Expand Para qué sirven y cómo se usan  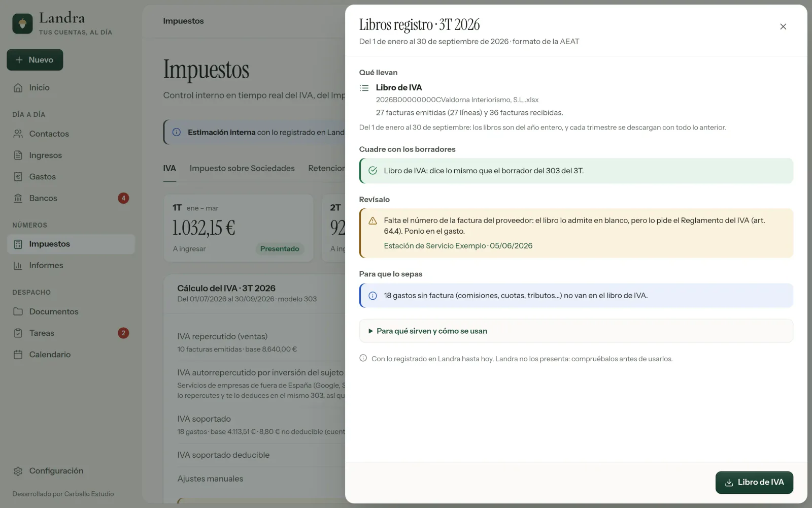tap(576, 331)
